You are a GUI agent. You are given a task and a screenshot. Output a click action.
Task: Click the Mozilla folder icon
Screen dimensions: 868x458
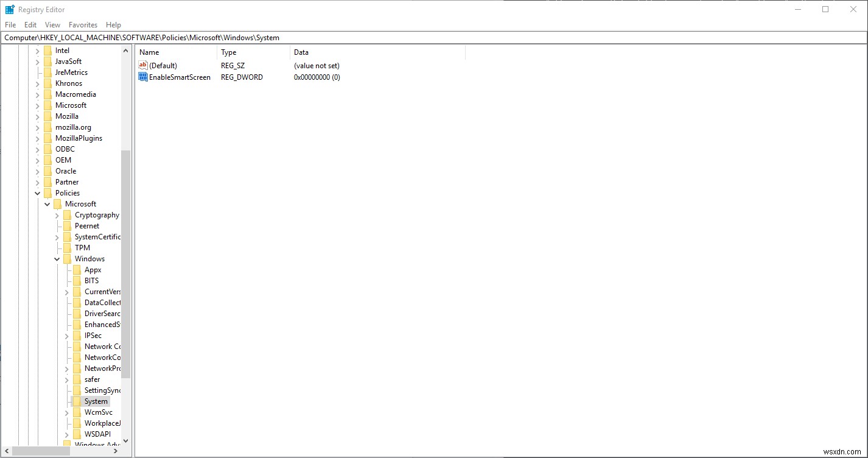click(47, 116)
